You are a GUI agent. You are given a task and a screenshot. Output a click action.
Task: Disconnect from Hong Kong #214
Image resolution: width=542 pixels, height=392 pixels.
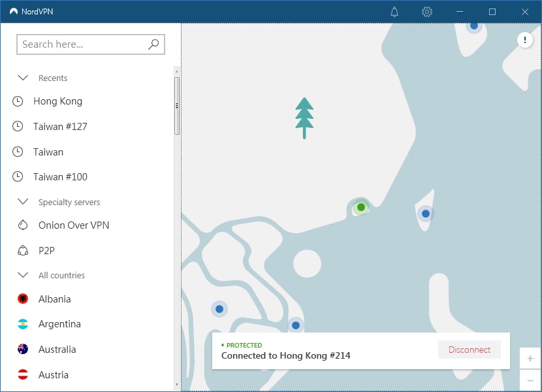point(469,350)
